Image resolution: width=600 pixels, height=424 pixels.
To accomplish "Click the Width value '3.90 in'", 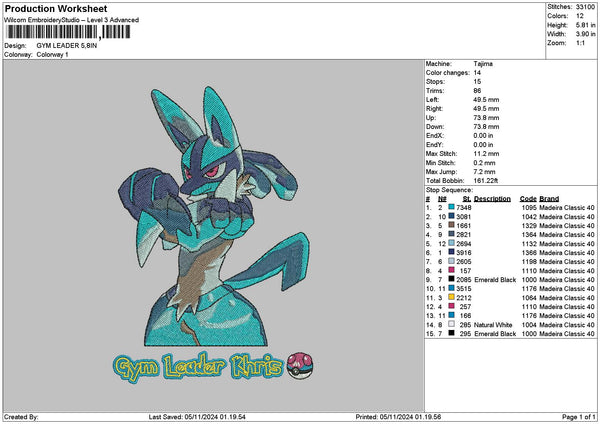I will click(x=585, y=34).
